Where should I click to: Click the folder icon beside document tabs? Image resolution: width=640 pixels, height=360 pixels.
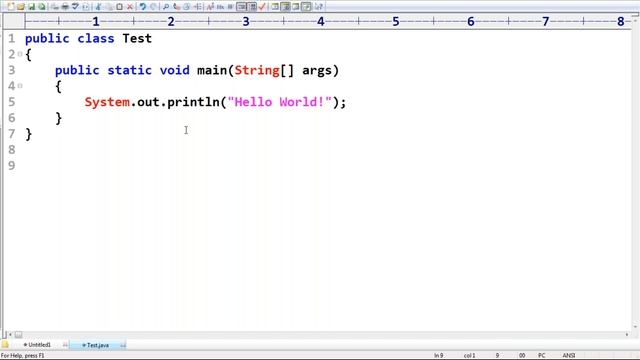coord(5,344)
